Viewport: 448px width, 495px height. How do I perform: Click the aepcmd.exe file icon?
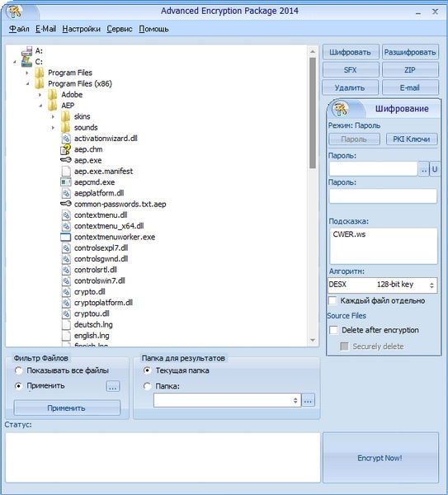coord(66,182)
